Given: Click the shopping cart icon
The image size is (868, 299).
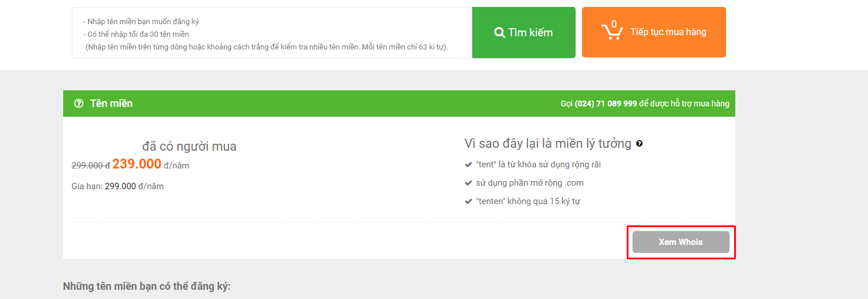Looking at the screenshot, I should click(x=612, y=32).
